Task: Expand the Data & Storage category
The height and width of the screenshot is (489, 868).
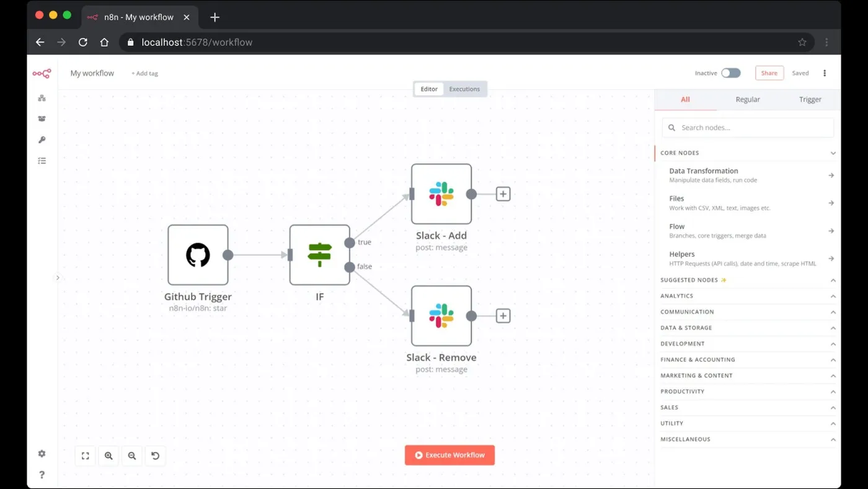Action: (748, 328)
